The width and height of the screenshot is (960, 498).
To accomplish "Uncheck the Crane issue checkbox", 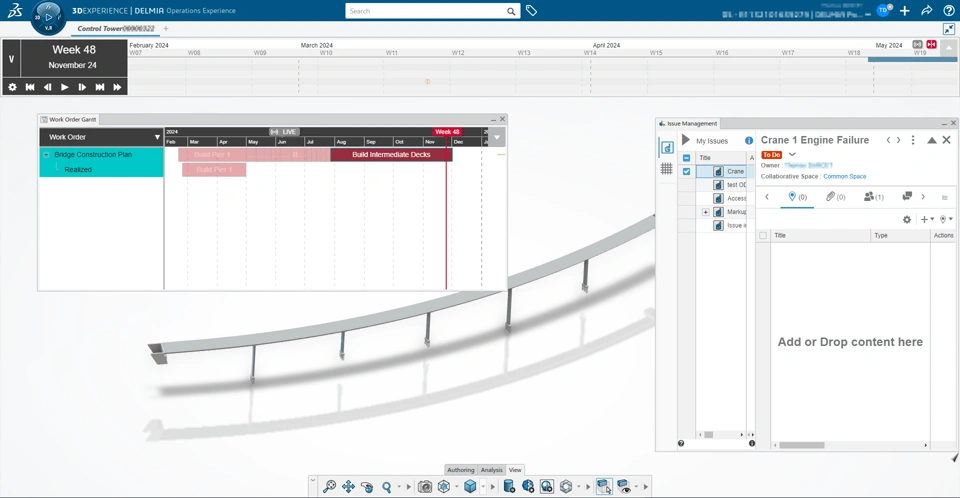I will pos(686,172).
